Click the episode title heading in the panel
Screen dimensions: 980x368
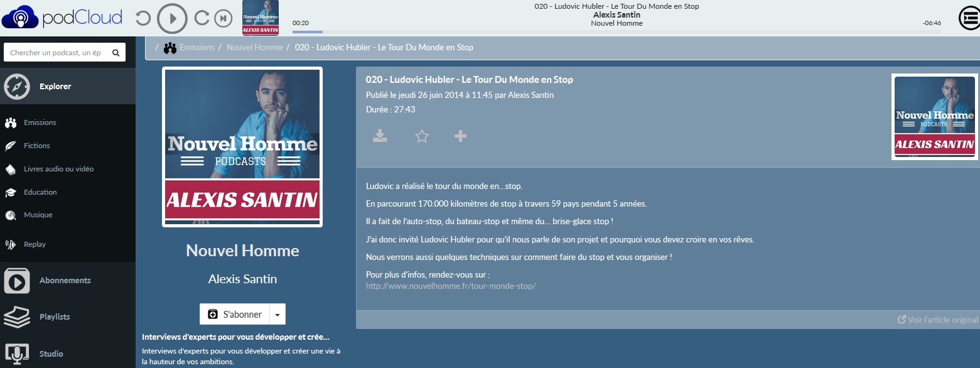470,80
